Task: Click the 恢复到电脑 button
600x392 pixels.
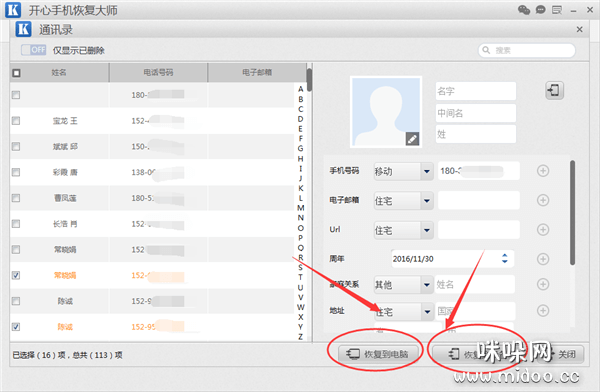Action: click(377, 354)
